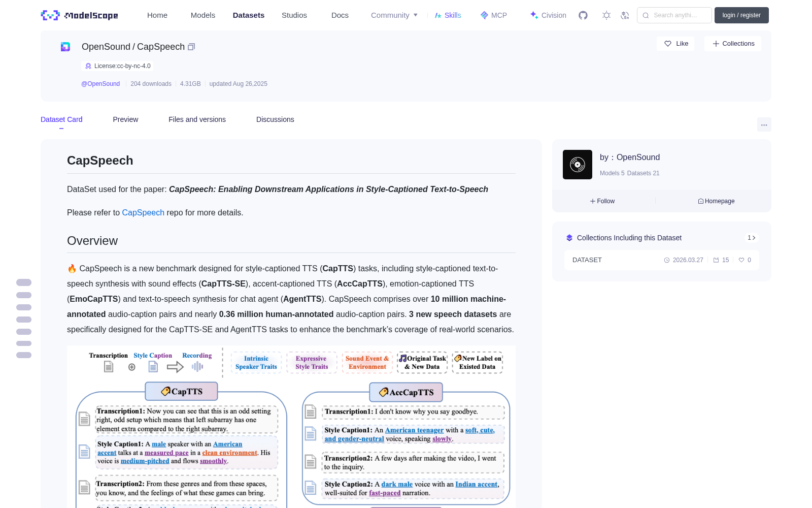Image resolution: width=812 pixels, height=508 pixels.
Task: Click the Homepage house icon
Action: [x=701, y=201]
